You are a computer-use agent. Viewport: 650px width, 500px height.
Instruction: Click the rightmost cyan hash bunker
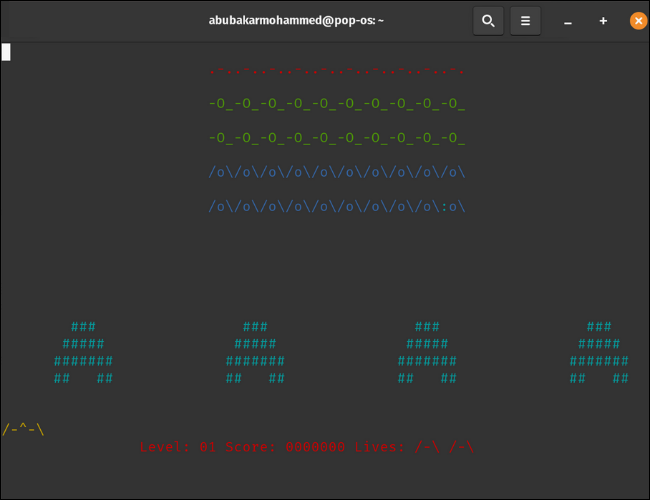pos(599,353)
